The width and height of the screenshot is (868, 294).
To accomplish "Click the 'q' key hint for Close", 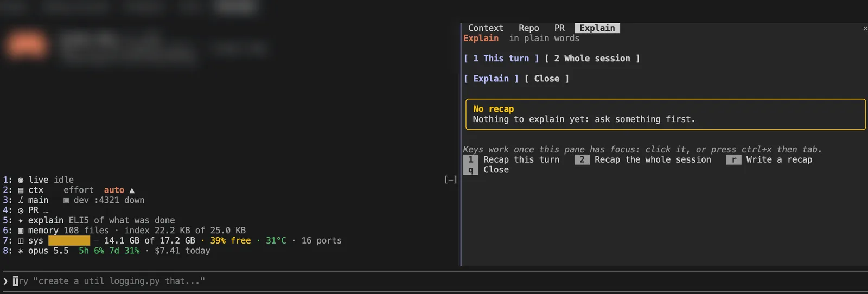I will [471, 170].
